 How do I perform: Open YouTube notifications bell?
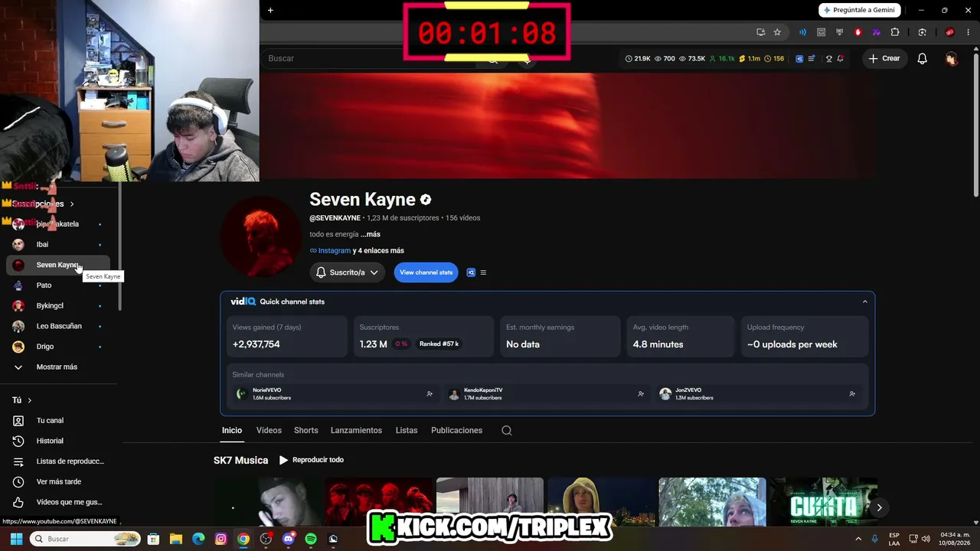pyautogui.click(x=923, y=59)
